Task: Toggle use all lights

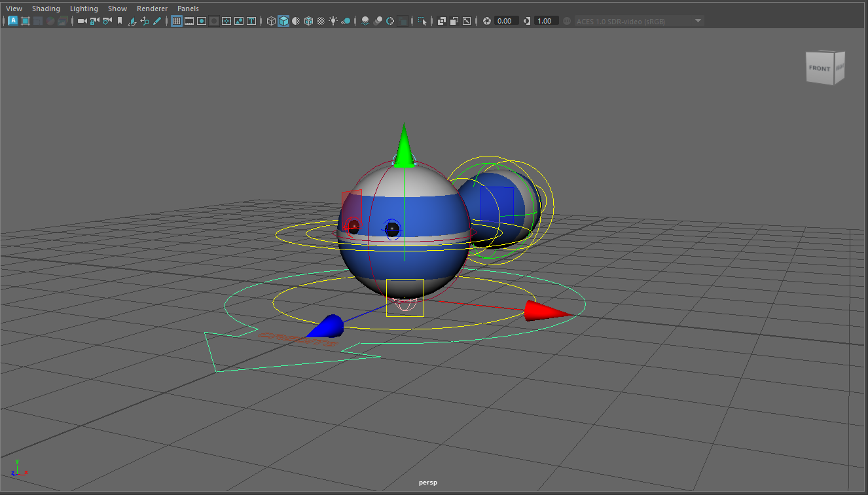Action: 333,21
